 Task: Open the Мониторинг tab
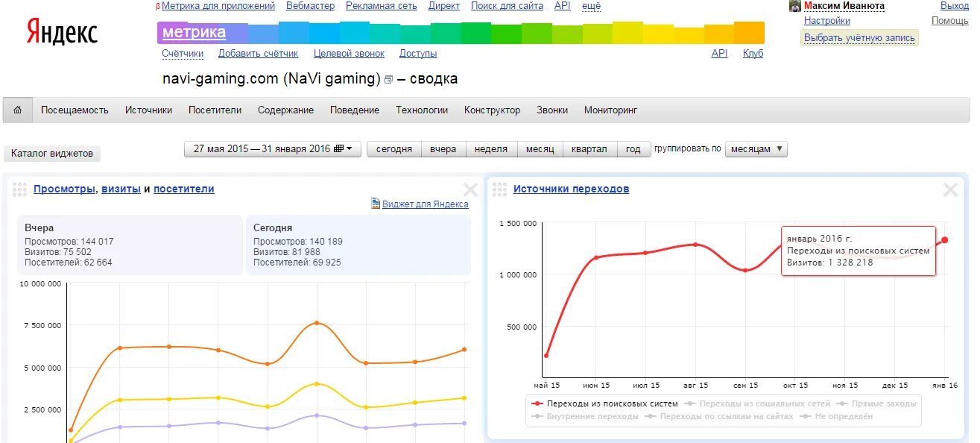point(611,110)
